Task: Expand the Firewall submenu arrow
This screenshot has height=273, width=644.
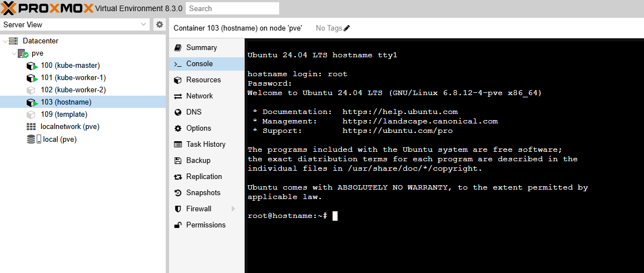Action: point(233,209)
